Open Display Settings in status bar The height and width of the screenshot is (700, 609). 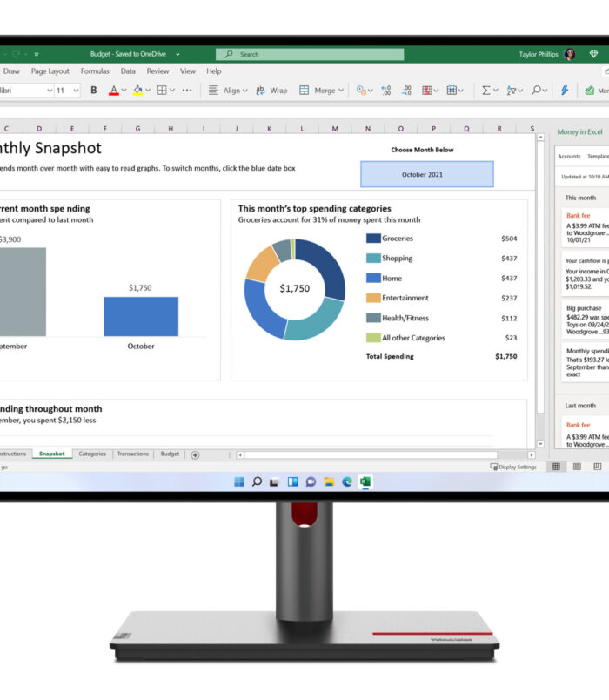pos(513,467)
